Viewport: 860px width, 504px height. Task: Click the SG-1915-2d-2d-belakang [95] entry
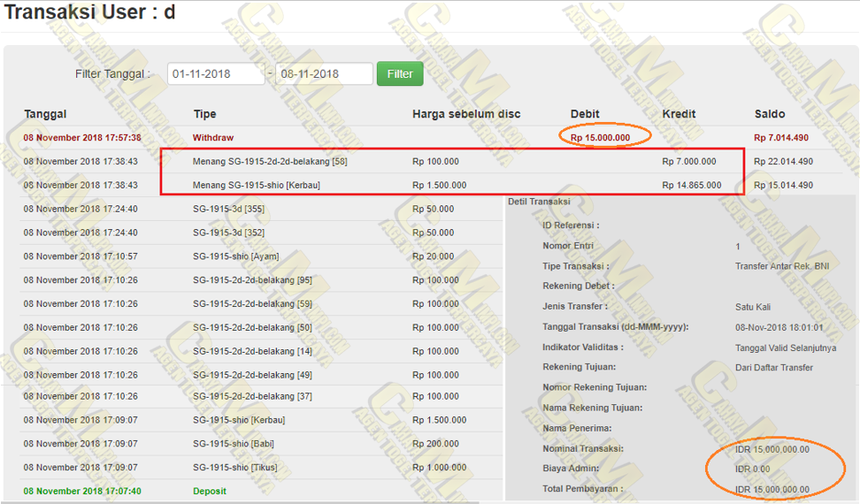click(x=252, y=280)
